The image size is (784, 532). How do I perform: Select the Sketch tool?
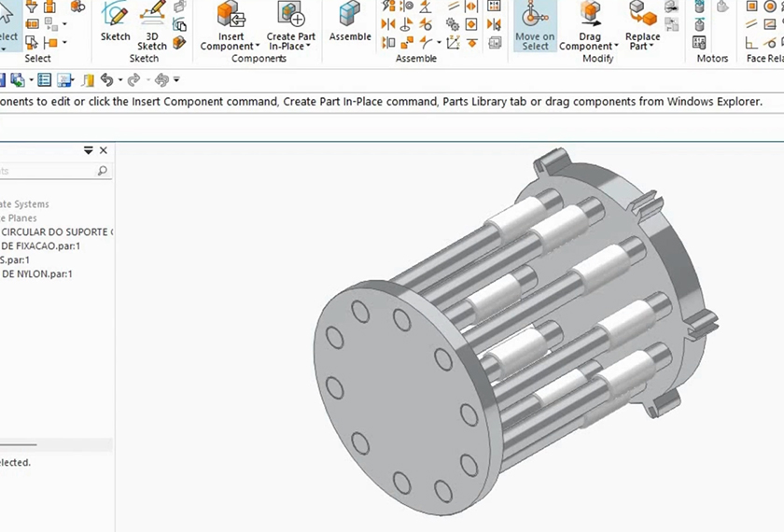116,22
